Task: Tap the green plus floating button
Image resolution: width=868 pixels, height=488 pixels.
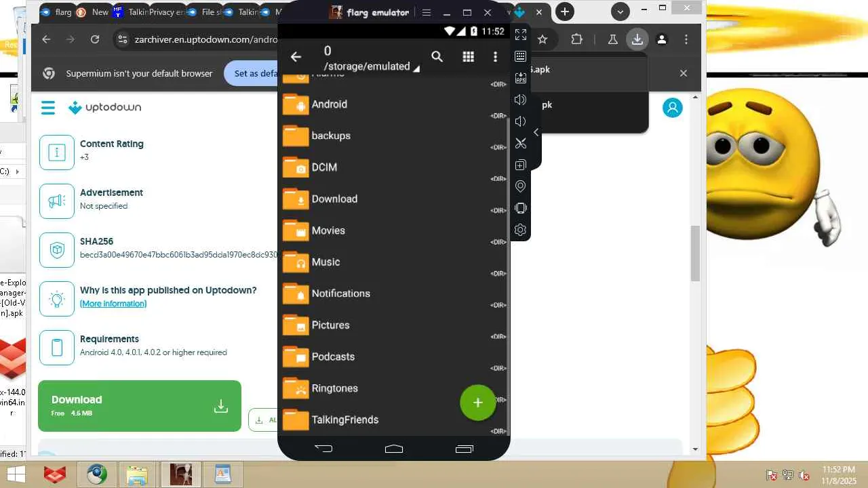Action: click(478, 403)
